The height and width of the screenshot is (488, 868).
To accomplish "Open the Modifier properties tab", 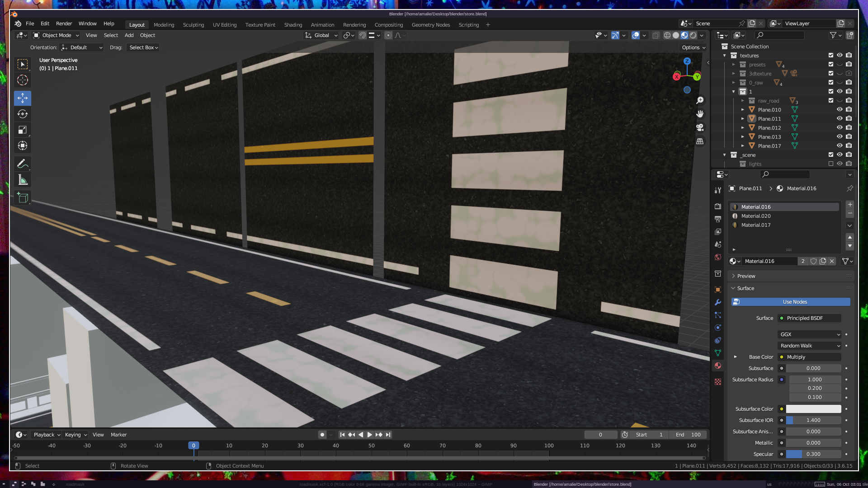I will pos(718,302).
